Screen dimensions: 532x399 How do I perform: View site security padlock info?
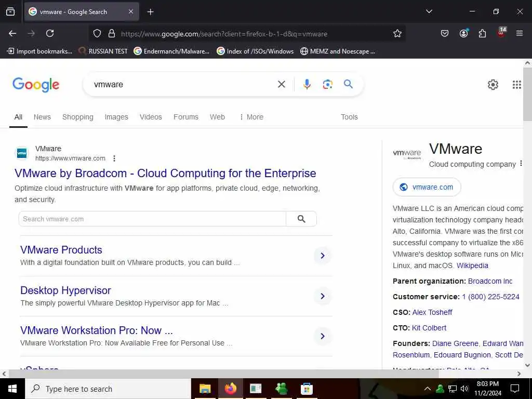coord(112,34)
